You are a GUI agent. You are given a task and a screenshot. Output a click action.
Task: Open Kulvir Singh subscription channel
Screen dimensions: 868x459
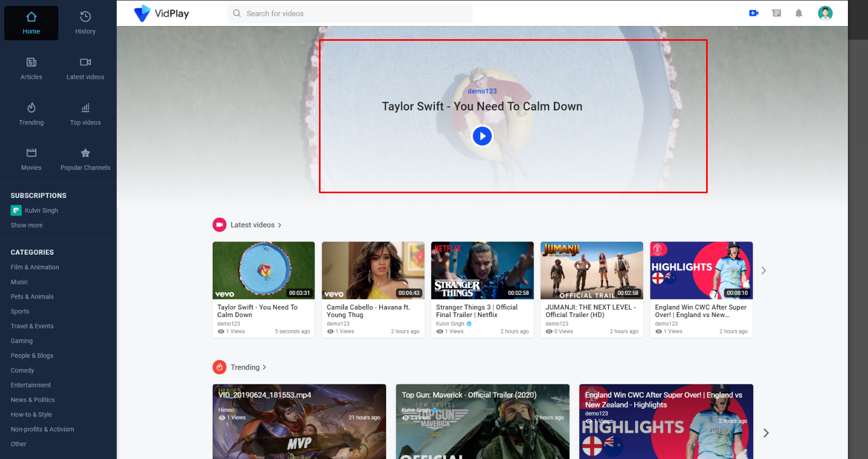click(41, 210)
